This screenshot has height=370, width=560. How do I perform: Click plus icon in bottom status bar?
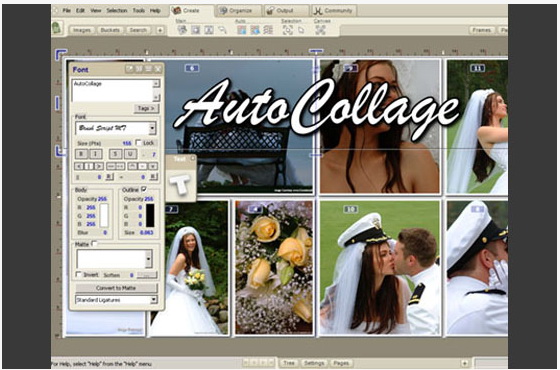[x=465, y=363]
